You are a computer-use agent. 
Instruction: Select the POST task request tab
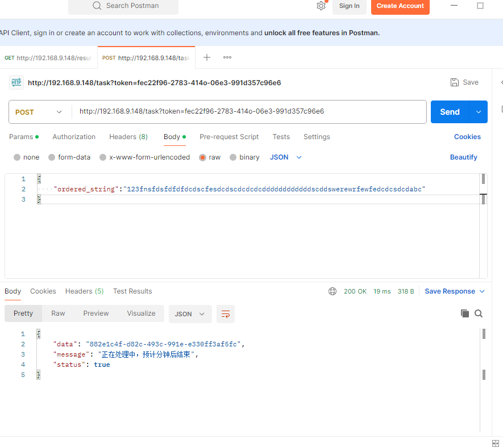pos(146,58)
